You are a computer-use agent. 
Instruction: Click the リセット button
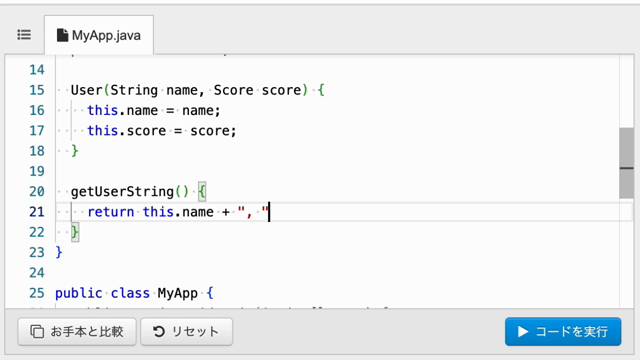[187, 331]
